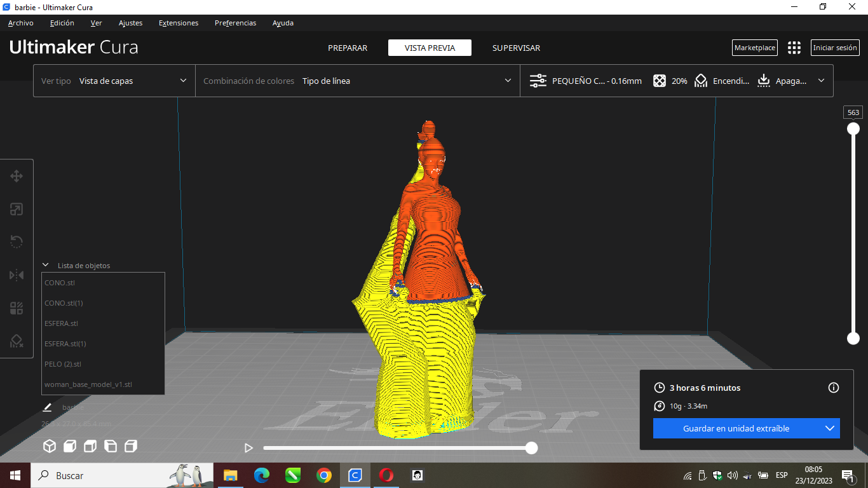This screenshot has height=488, width=868.
Task: Select the Scale tool in left toolbar
Action: [x=17, y=209]
